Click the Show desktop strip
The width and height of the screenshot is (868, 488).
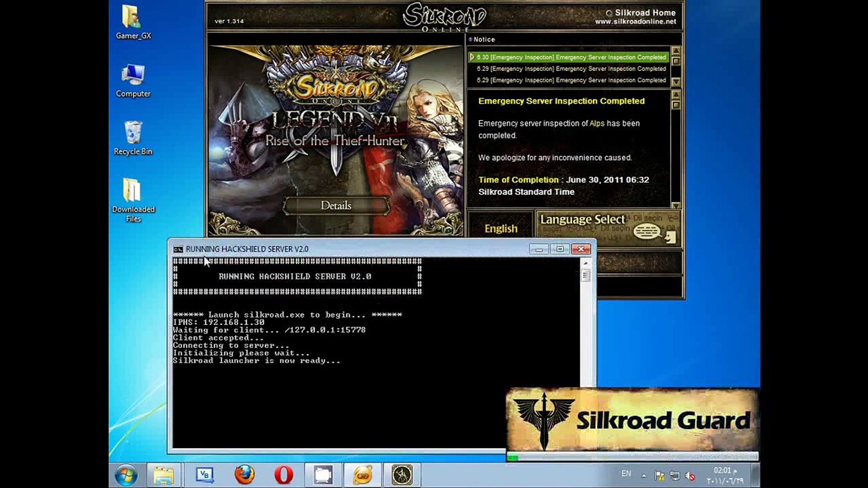756,475
